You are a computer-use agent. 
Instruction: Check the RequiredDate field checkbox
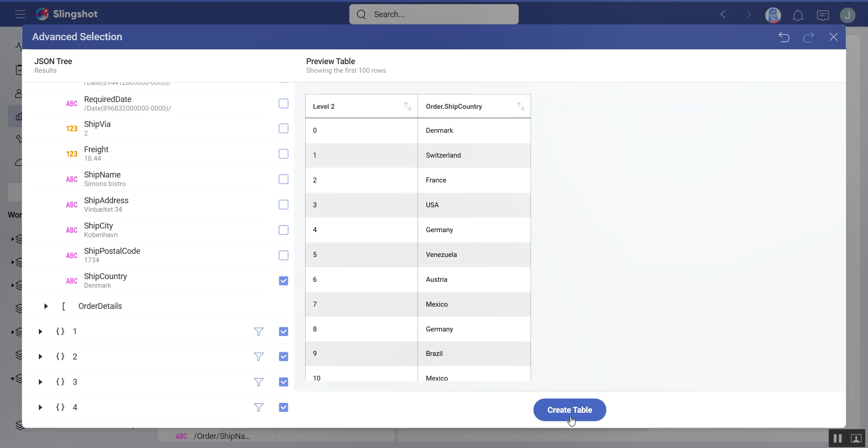coord(283,103)
